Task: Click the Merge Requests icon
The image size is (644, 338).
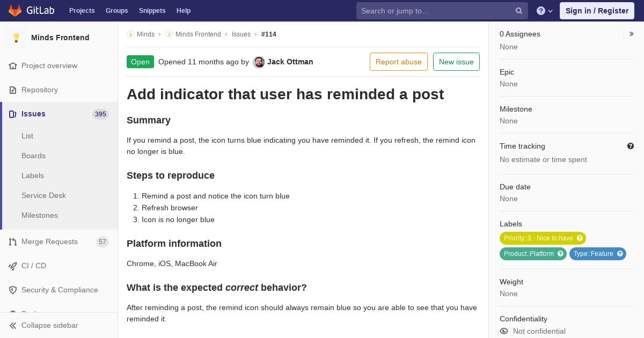Action: click(x=13, y=241)
